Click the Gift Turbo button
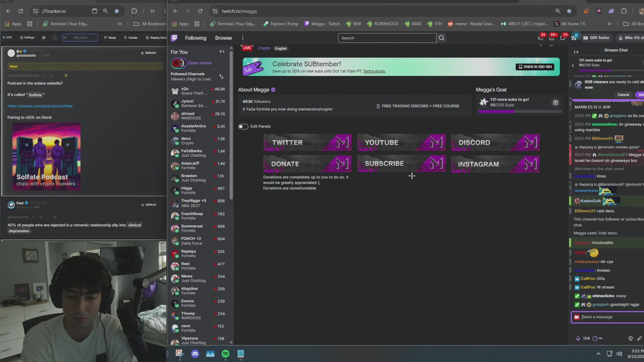This screenshot has width=644, height=362. click(x=596, y=38)
